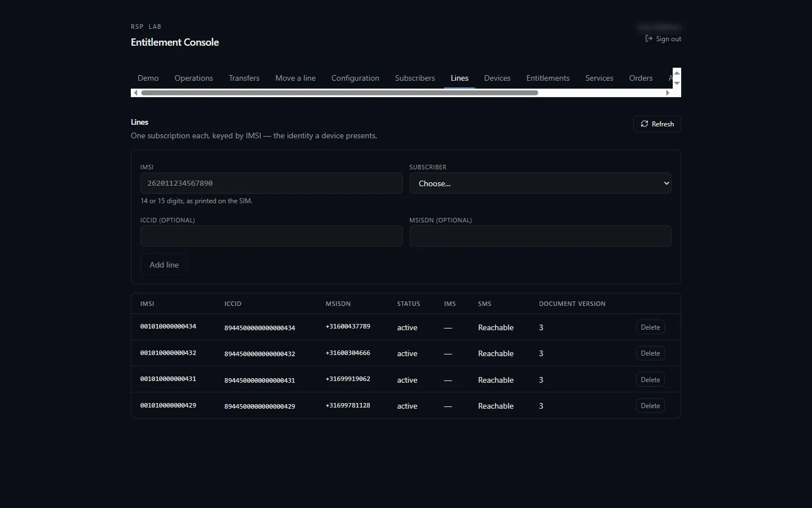Click the tab bar horizontal scrollbar thumb
Viewport: 812px width, 508px height.
click(339, 93)
